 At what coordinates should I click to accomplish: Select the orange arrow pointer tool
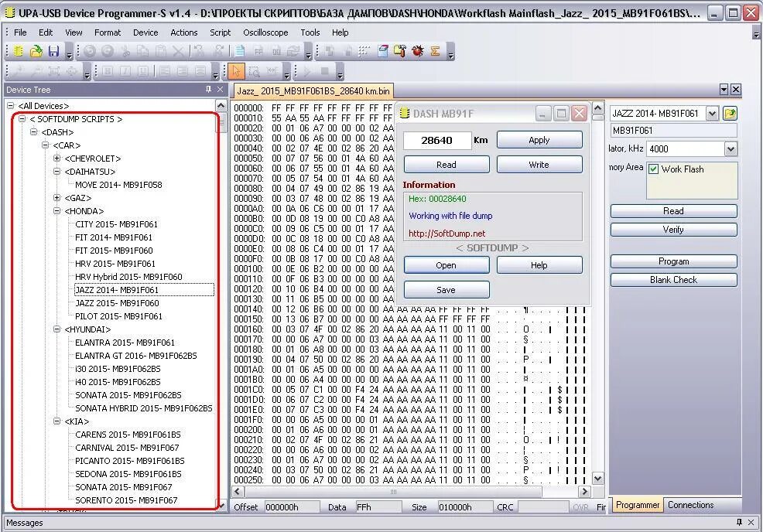[x=236, y=71]
